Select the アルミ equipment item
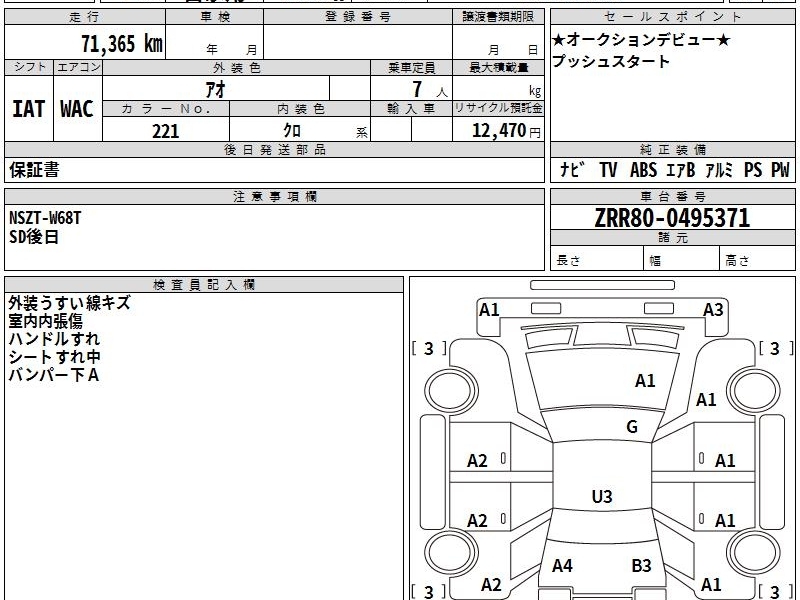The width and height of the screenshot is (800, 600). click(x=719, y=170)
